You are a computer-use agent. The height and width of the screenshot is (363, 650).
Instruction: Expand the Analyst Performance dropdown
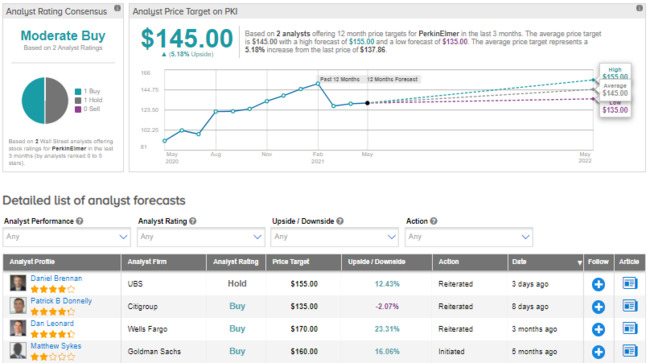67,237
